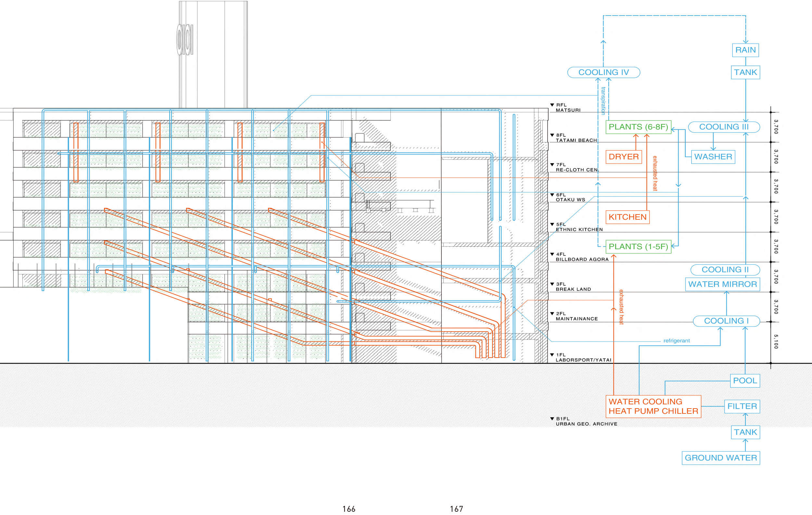Click the 8FL TATAMI BEACH floor label
This screenshot has width=812, height=515.
click(574, 138)
